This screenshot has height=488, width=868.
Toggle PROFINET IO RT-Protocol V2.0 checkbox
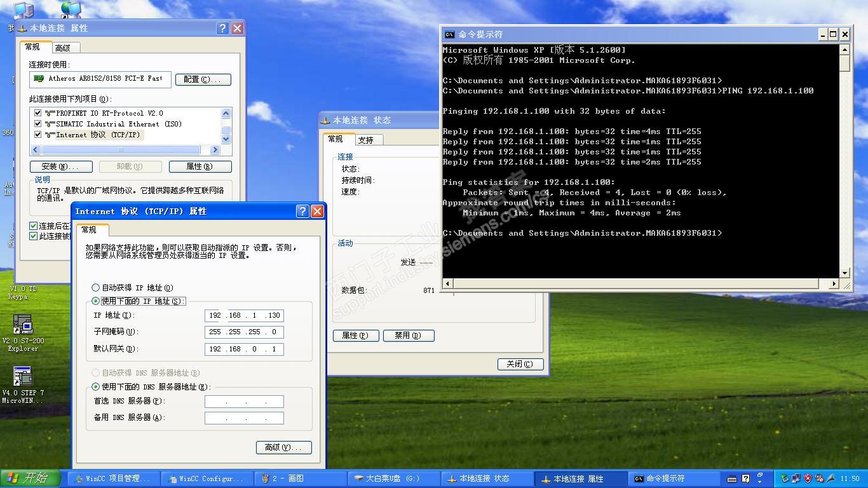37,113
